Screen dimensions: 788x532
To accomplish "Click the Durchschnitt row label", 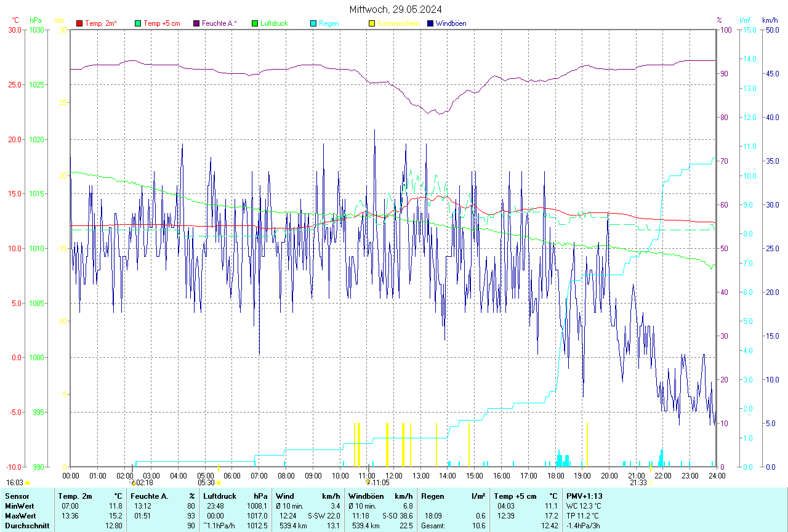I will [26, 526].
